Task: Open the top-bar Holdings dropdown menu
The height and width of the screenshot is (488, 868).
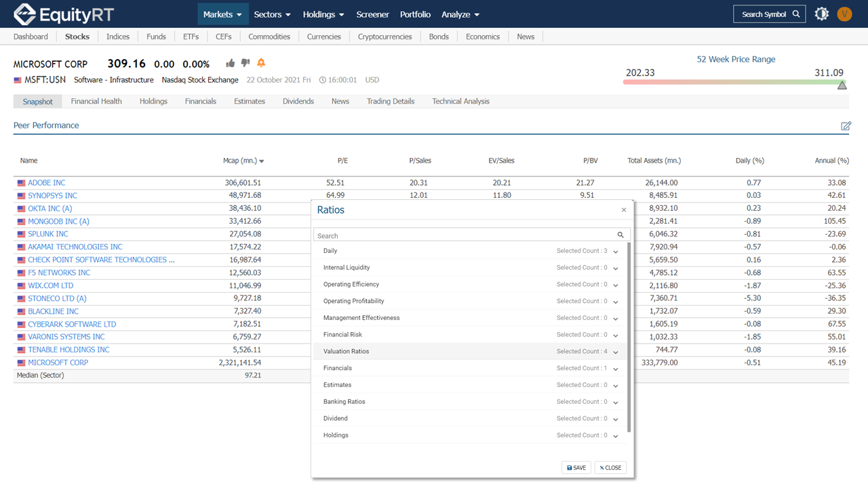Action: click(323, 14)
